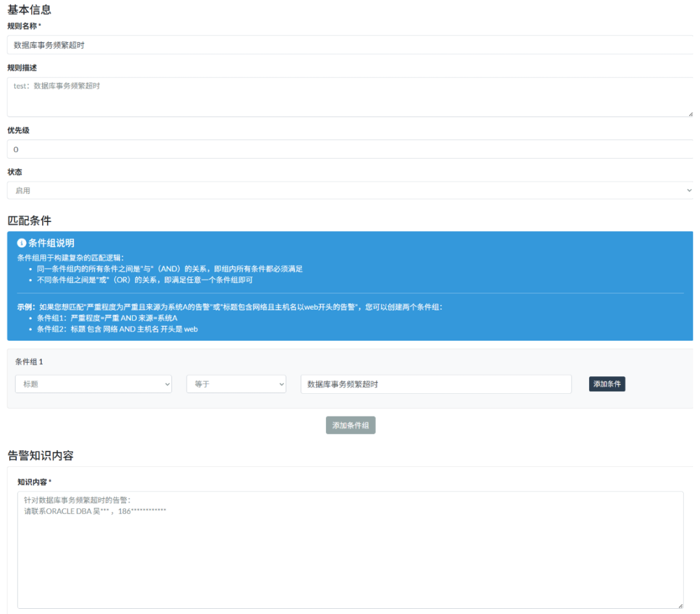Focus the 知识内容 text area
The image size is (700, 614).
point(350,551)
